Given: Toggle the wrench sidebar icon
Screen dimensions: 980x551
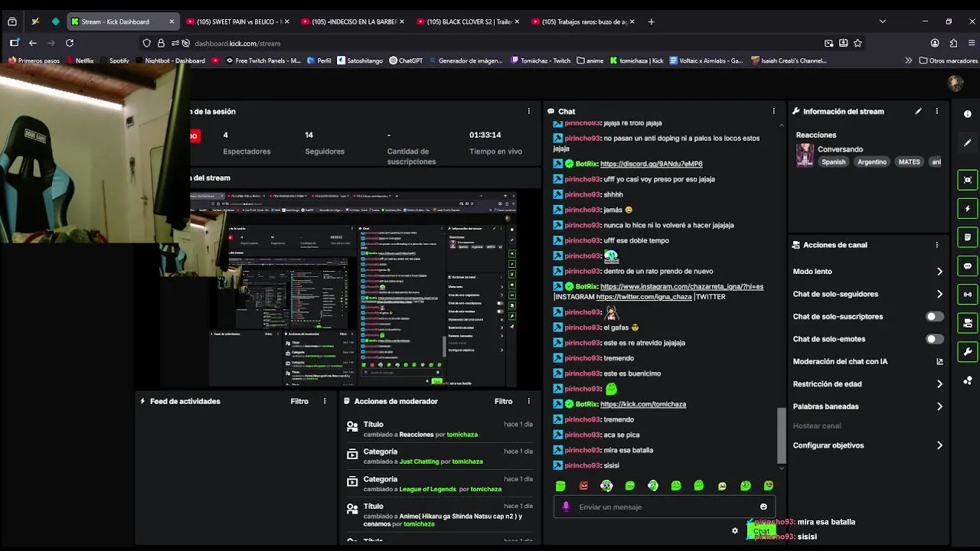Looking at the screenshot, I should pyautogui.click(x=968, y=352).
